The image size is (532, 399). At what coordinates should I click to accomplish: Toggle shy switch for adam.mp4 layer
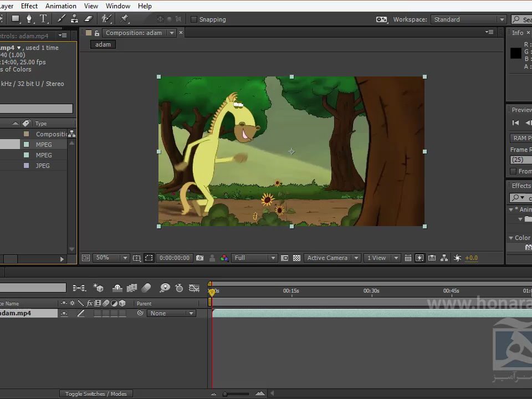pos(64,314)
